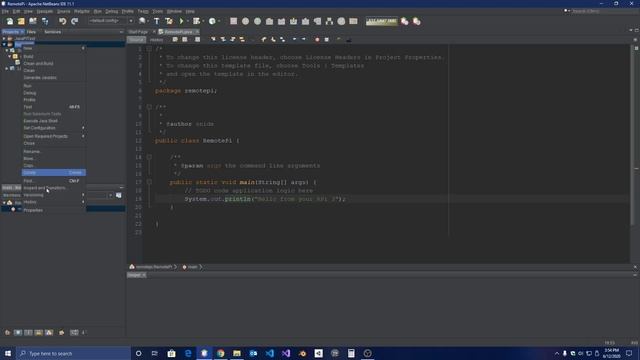Click first garbage collection icon beside memory bar
640x360 pixels.
coord(404,21)
